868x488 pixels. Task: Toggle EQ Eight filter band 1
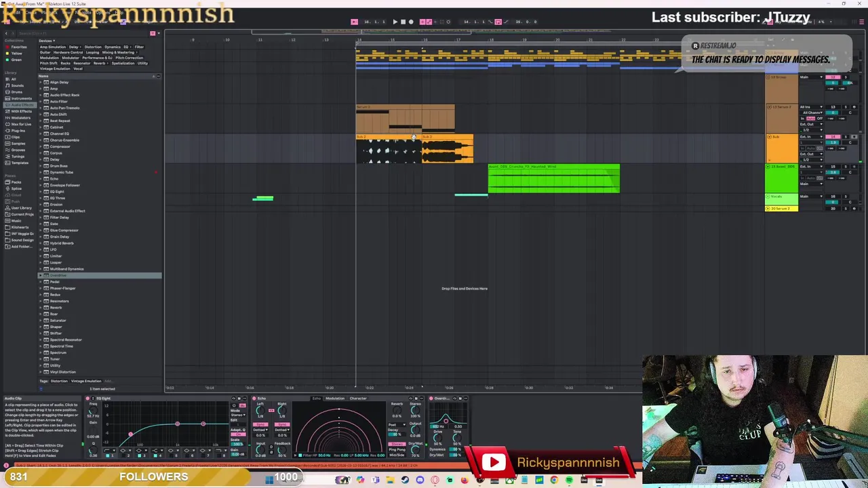tap(109, 455)
